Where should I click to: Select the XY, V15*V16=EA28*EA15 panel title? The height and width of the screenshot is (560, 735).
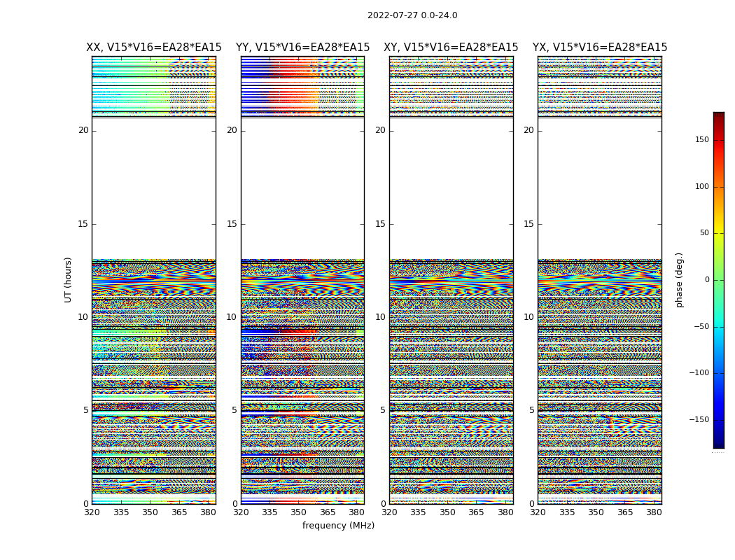pos(451,48)
